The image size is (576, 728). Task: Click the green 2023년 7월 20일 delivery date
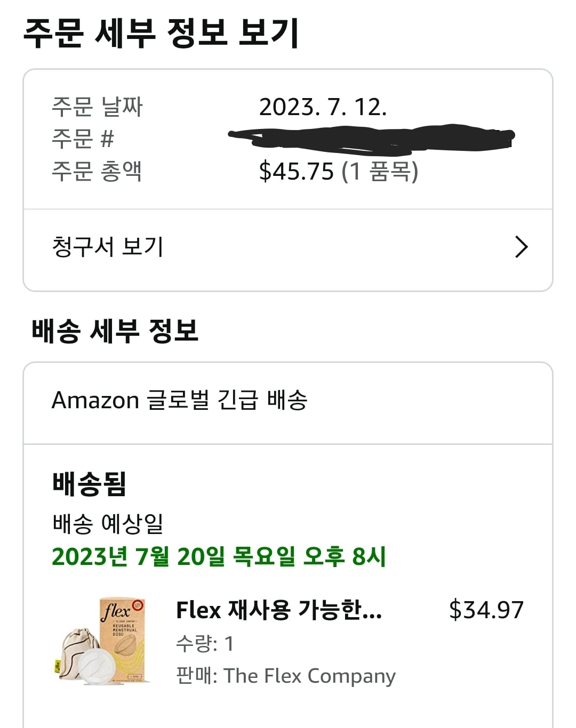pos(219,556)
